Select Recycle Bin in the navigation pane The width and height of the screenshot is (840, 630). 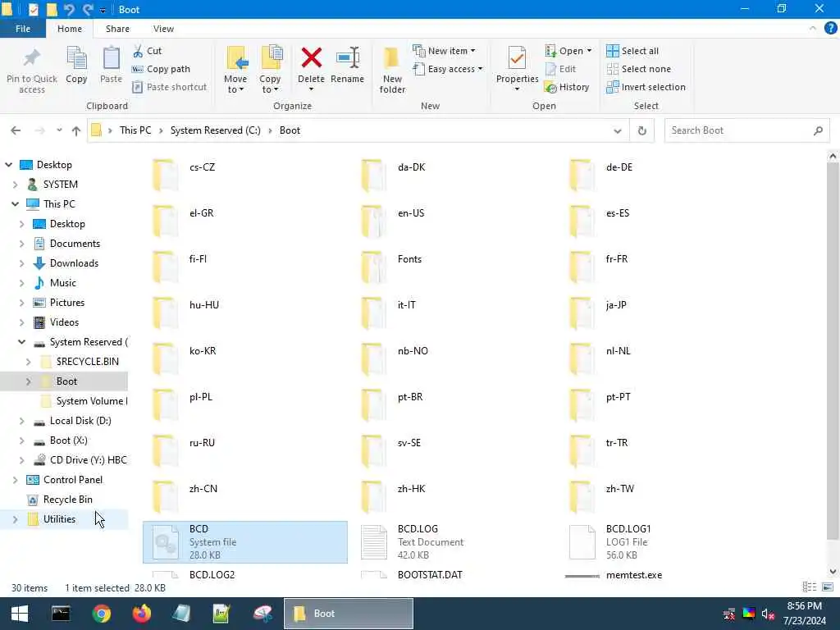(x=67, y=500)
